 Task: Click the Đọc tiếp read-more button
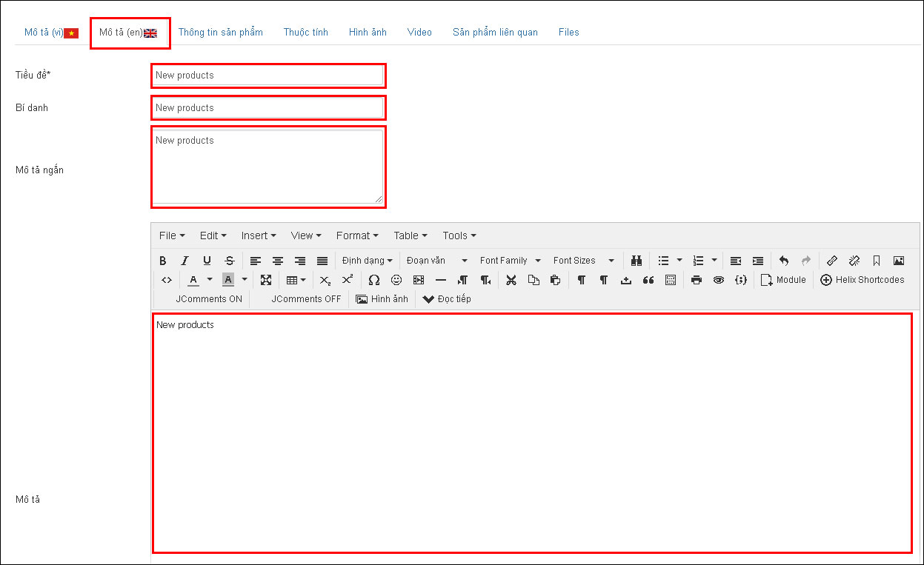447,299
